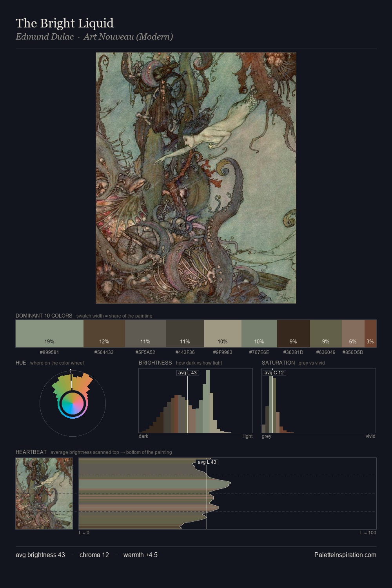Viewport: 392px width, 588px height.
Task: Click the "HUE" section heading
Action: click(21, 363)
